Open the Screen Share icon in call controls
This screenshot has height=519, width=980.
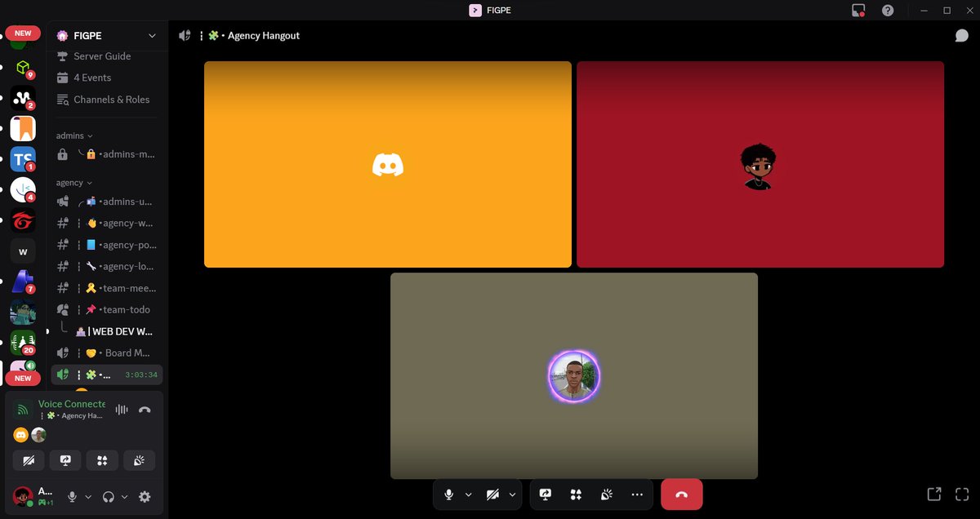(x=545, y=495)
